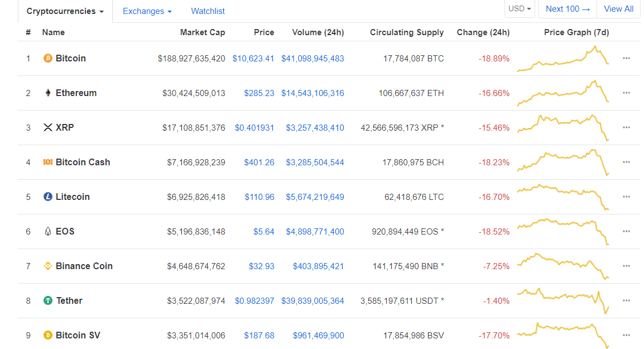644x349 pixels.
Task: Sort by the # rank column header
Action: pos(28,32)
